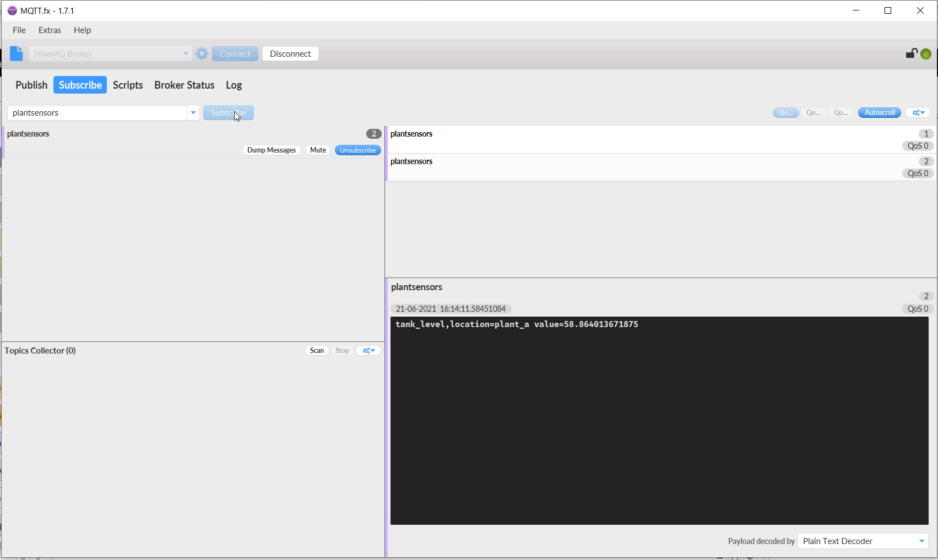Click the message timestamp 21-06-2021 16:14:11
Image resolution: width=938 pixels, height=560 pixels.
click(x=451, y=309)
